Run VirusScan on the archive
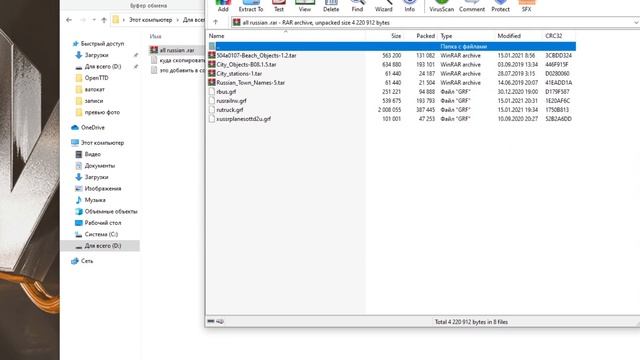The image size is (640, 360). click(441, 6)
